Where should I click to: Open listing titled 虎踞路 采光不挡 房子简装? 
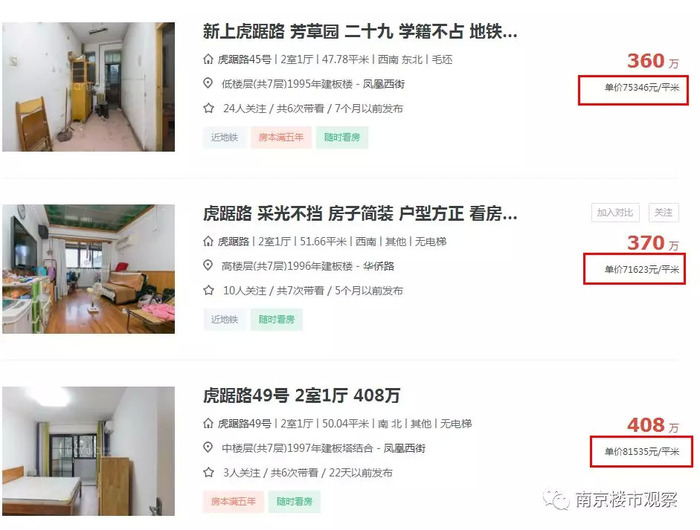pos(360,214)
